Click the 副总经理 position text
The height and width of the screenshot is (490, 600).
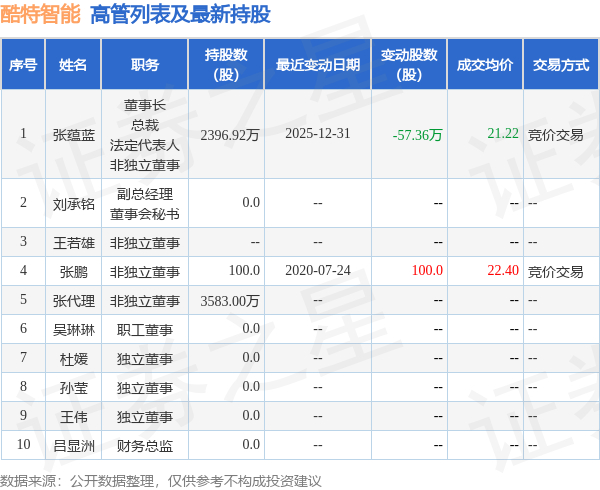145,194
